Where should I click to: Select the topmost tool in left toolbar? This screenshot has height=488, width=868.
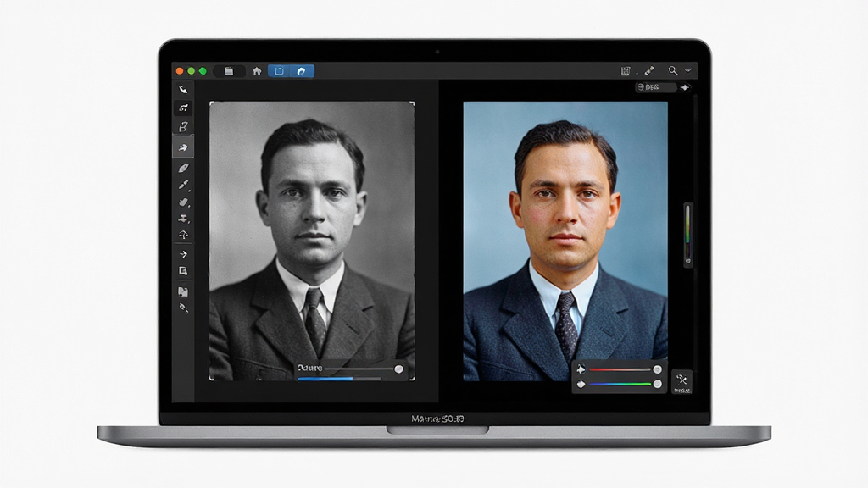[x=183, y=89]
